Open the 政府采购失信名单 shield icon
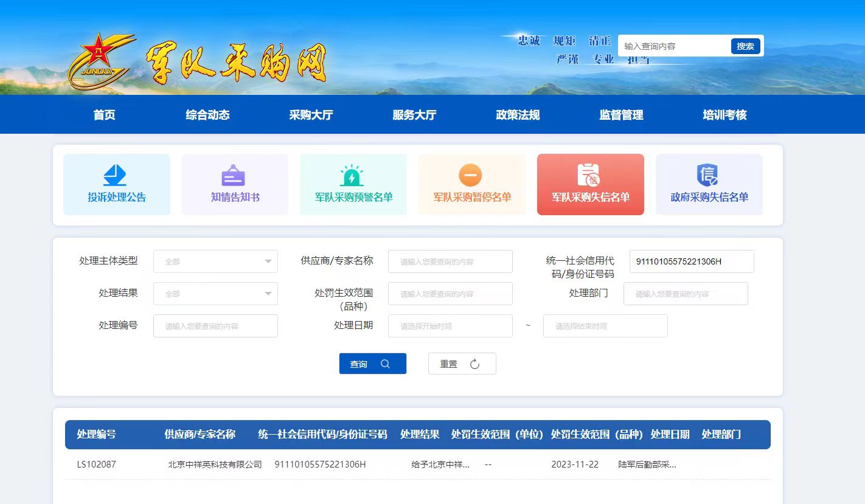This screenshot has height=504, width=865. (x=707, y=176)
